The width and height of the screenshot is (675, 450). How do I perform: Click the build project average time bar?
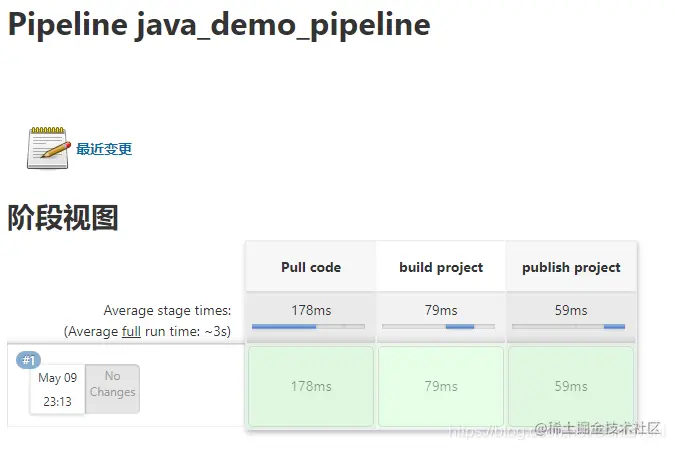441,326
